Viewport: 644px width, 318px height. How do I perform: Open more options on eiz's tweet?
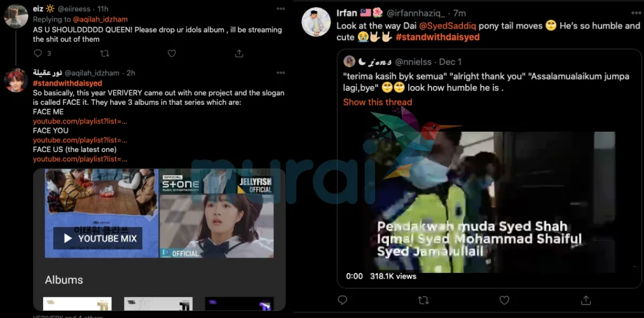[x=280, y=9]
